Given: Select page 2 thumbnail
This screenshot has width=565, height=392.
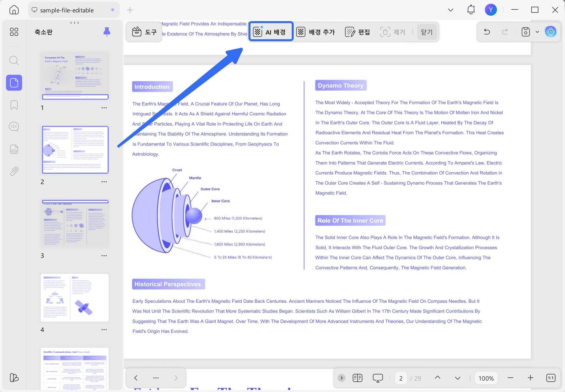Looking at the screenshot, I should pyautogui.click(x=75, y=150).
